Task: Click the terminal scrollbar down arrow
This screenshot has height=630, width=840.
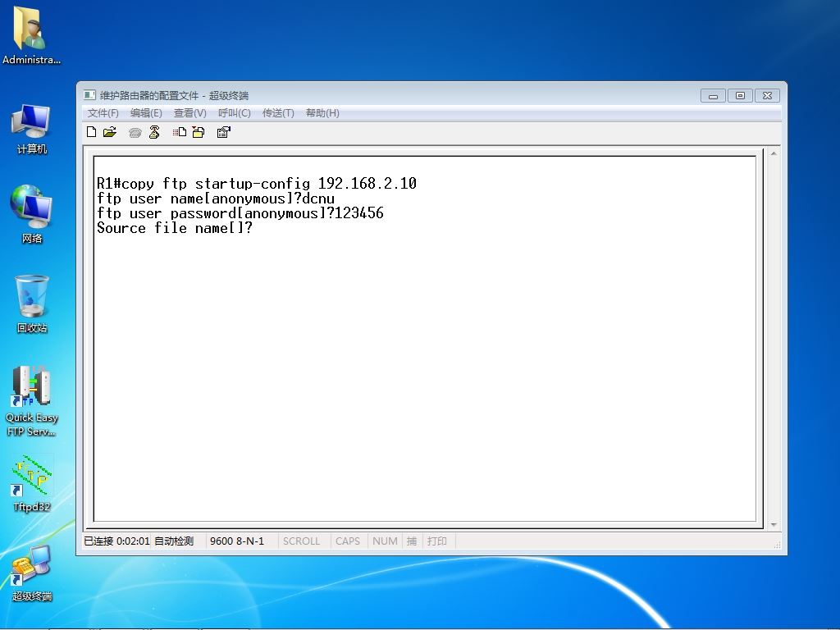Action: click(774, 524)
